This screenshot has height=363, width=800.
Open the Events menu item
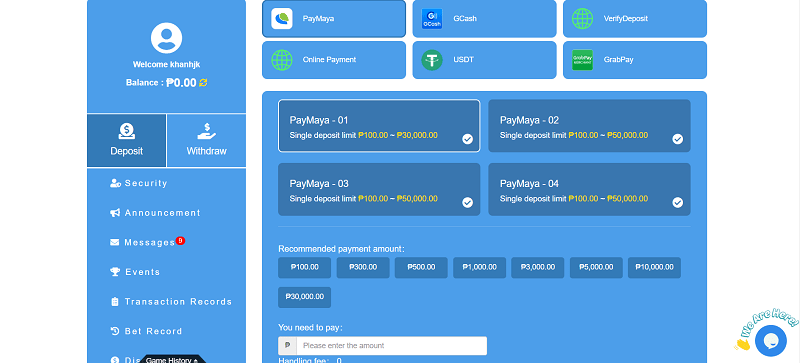pos(136,272)
